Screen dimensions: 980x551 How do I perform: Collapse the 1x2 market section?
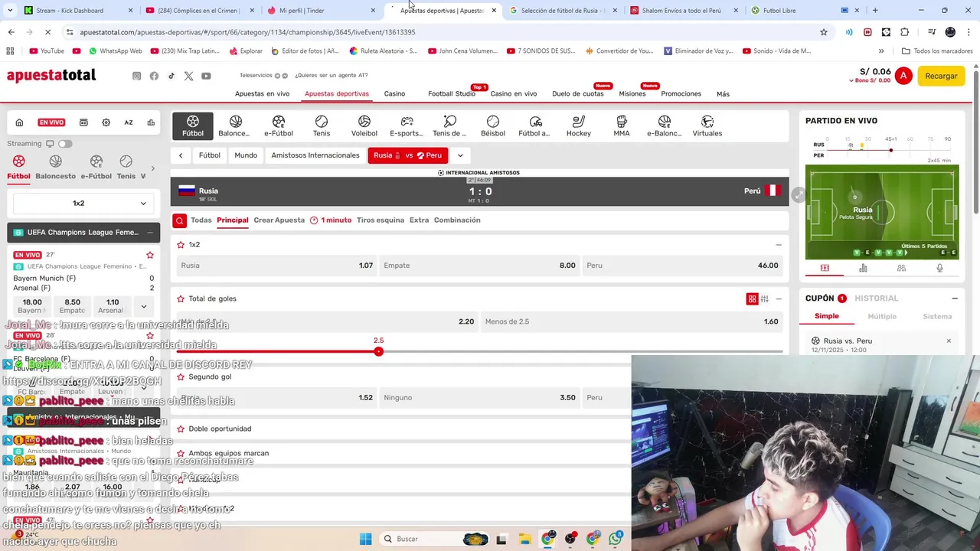(x=779, y=245)
